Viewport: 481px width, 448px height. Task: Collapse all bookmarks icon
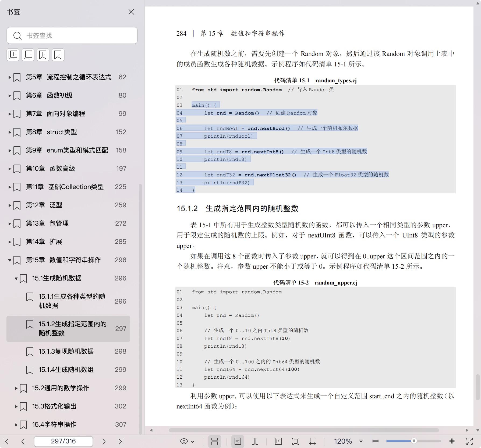click(28, 55)
